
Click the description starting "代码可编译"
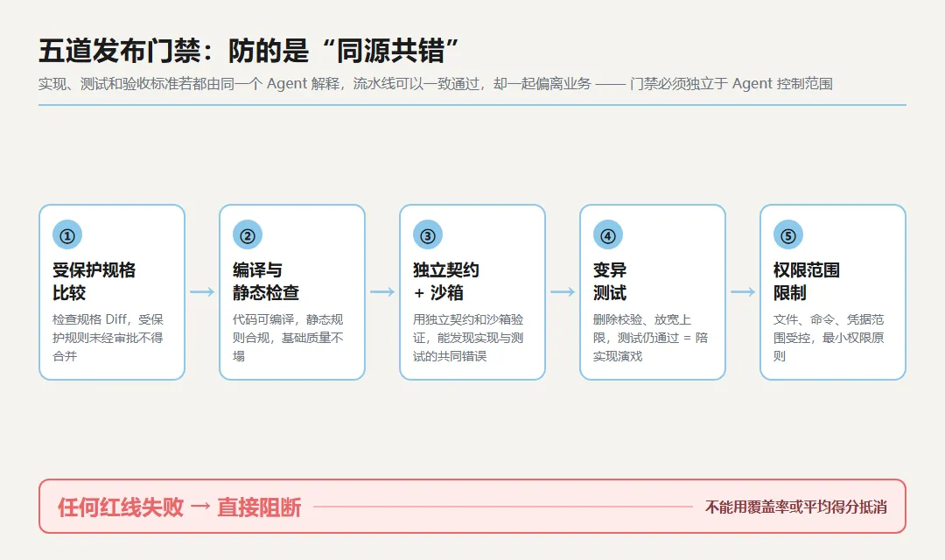pyautogui.click(x=288, y=338)
